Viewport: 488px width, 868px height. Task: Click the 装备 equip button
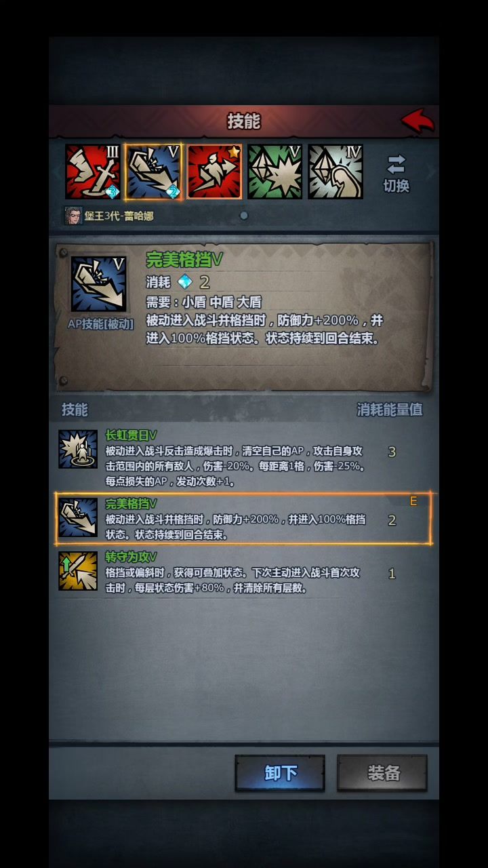pyautogui.click(x=382, y=773)
